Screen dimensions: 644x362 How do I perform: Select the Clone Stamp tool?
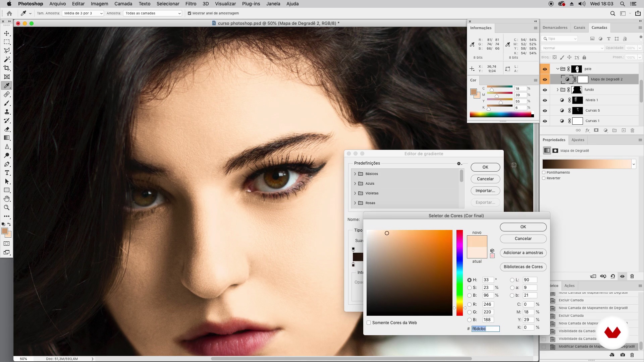7,112
